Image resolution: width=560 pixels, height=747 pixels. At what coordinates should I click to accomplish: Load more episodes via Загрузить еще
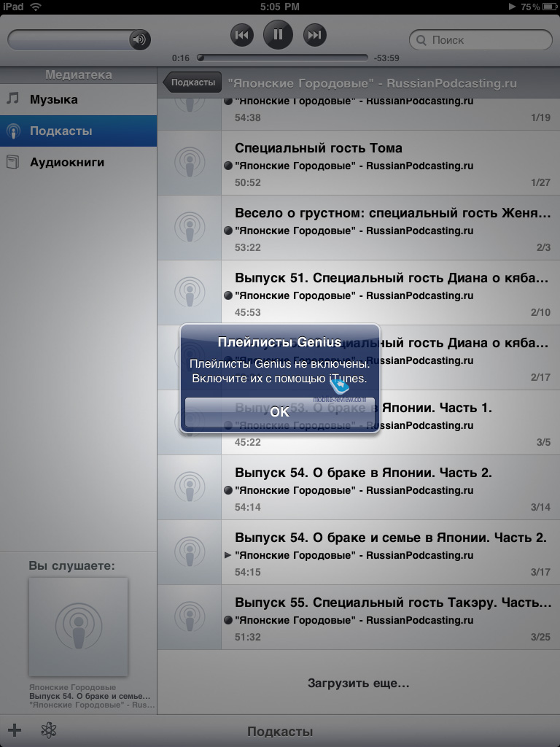pyautogui.click(x=359, y=683)
